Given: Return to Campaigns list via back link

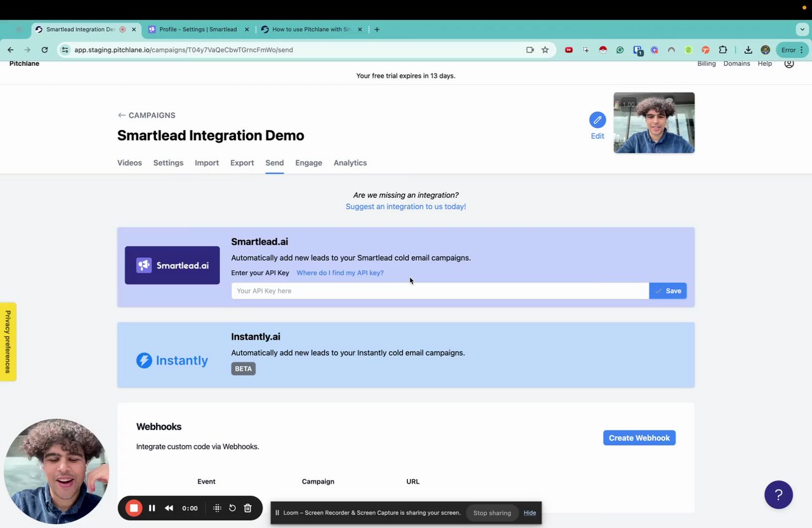Looking at the screenshot, I should 147,115.
